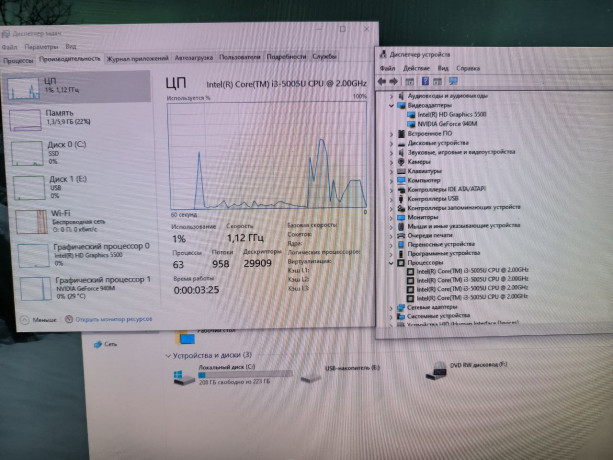Select Контроллеры запоминающих устройств category
The height and width of the screenshot is (460, 613).
click(x=464, y=208)
